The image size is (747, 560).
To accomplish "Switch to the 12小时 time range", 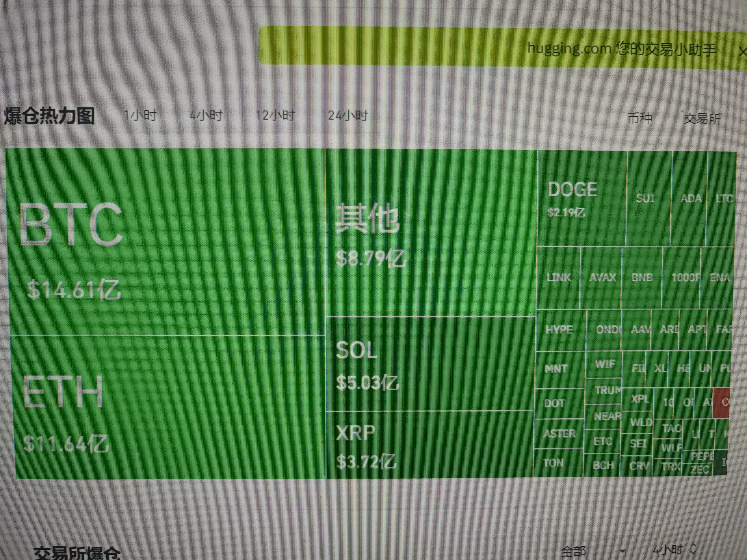I will click(x=275, y=116).
